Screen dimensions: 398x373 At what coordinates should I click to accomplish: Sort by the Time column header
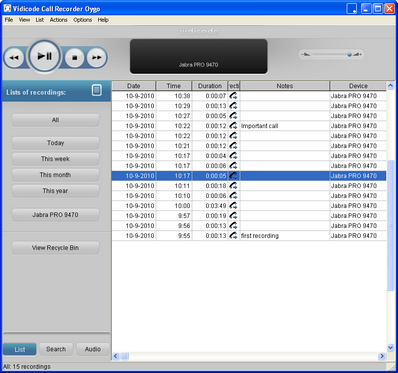tap(174, 86)
